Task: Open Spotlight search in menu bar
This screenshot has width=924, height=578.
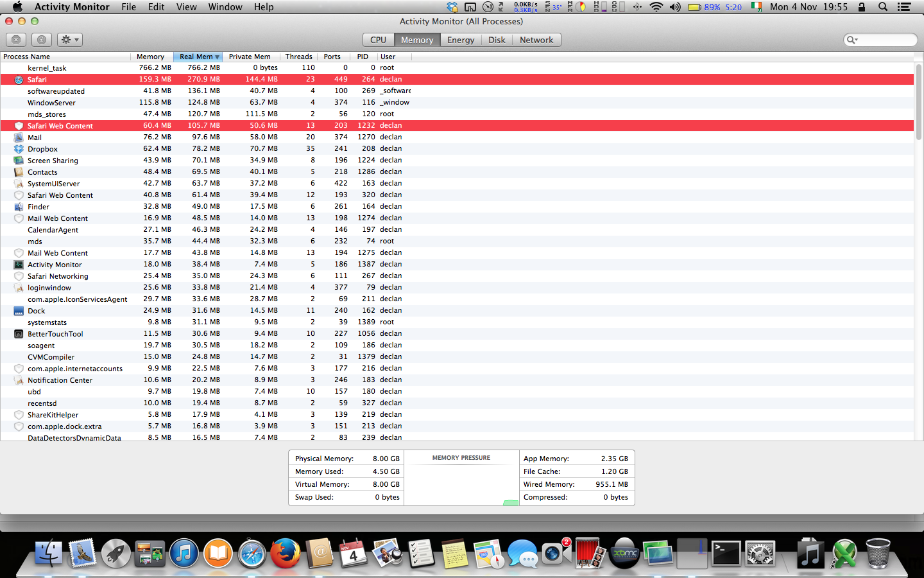Action: pos(883,7)
